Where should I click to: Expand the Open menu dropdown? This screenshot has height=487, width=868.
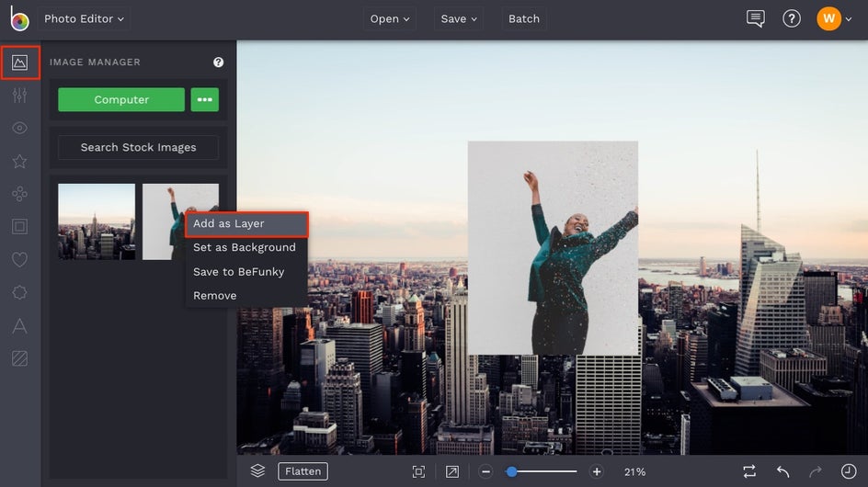click(x=390, y=18)
